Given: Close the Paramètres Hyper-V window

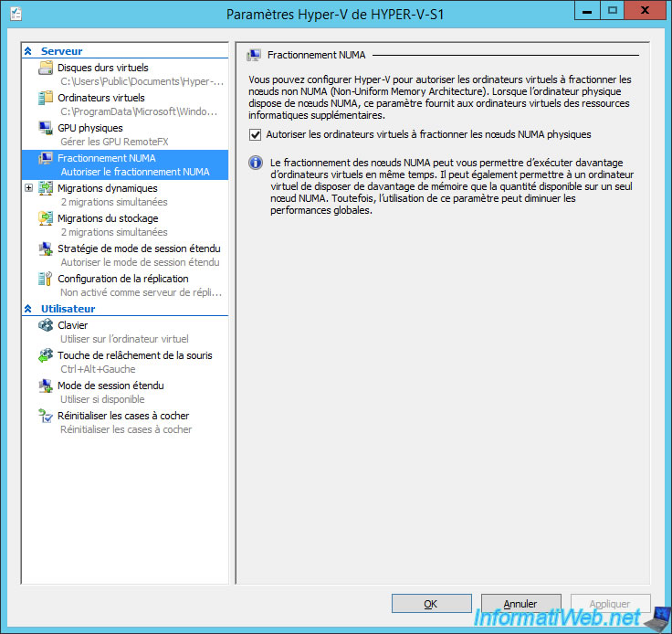Looking at the screenshot, I should [645, 10].
